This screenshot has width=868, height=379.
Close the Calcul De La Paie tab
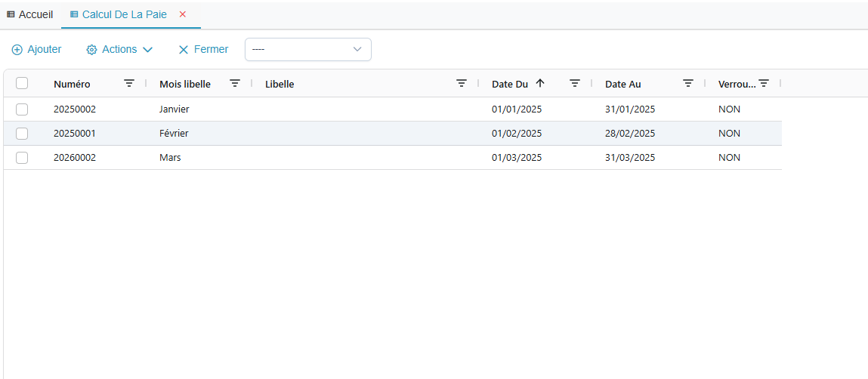[x=183, y=14]
